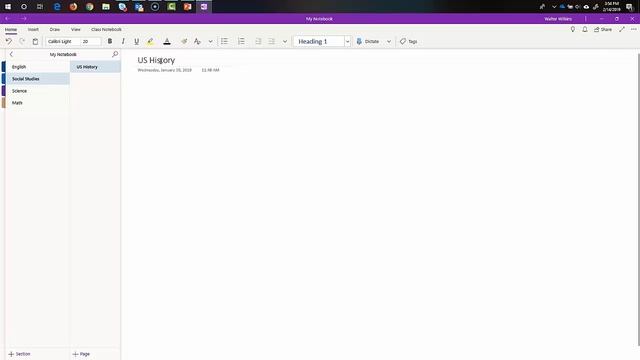Launch Firefox from the taskbar
The height and width of the screenshot is (360, 640).
pyautogui.click(x=73, y=7)
